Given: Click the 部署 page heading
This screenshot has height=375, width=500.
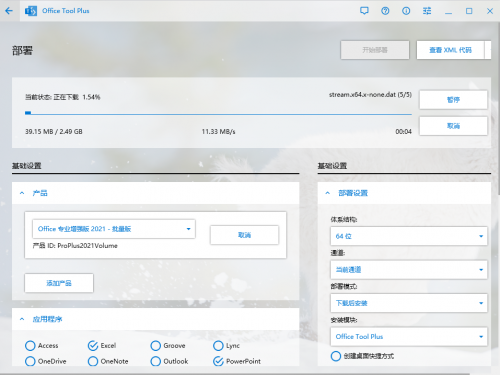Looking at the screenshot, I should pyautogui.click(x=22, y=51).
